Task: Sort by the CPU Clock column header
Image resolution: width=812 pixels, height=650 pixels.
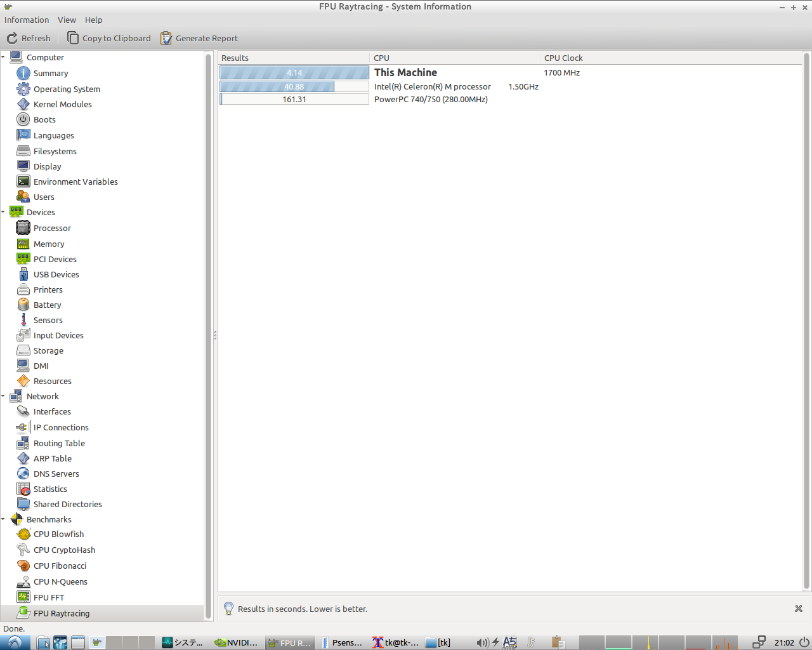Action: coord(563,58)
